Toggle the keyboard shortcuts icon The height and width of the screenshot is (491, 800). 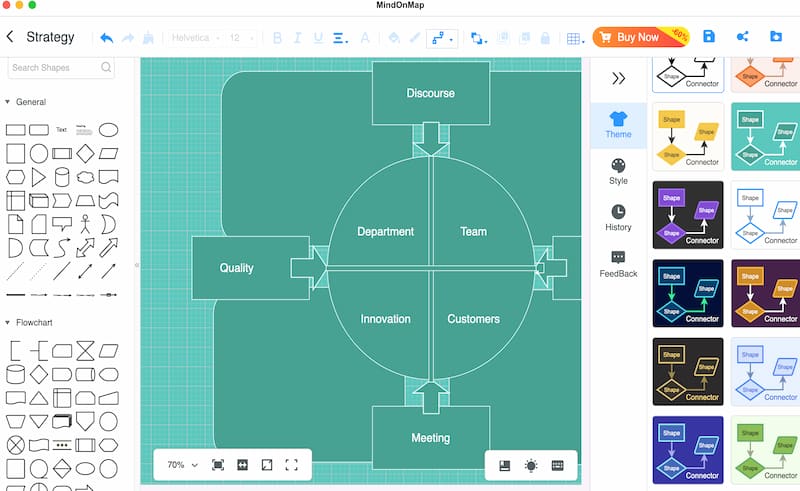tap(558, 465)
